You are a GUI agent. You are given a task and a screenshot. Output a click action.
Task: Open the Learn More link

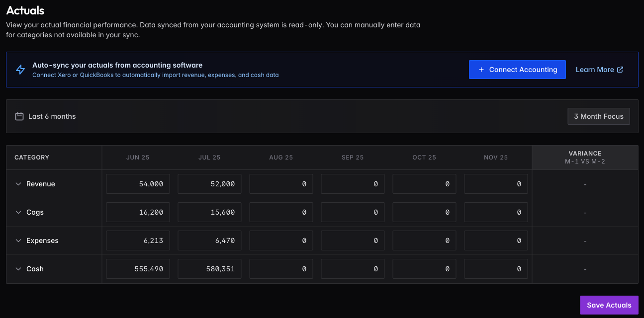click(595, 70)
